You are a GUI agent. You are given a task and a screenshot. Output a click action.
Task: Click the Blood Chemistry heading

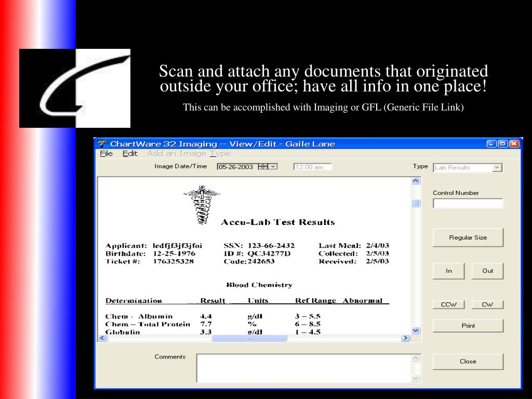pos(259,285)
